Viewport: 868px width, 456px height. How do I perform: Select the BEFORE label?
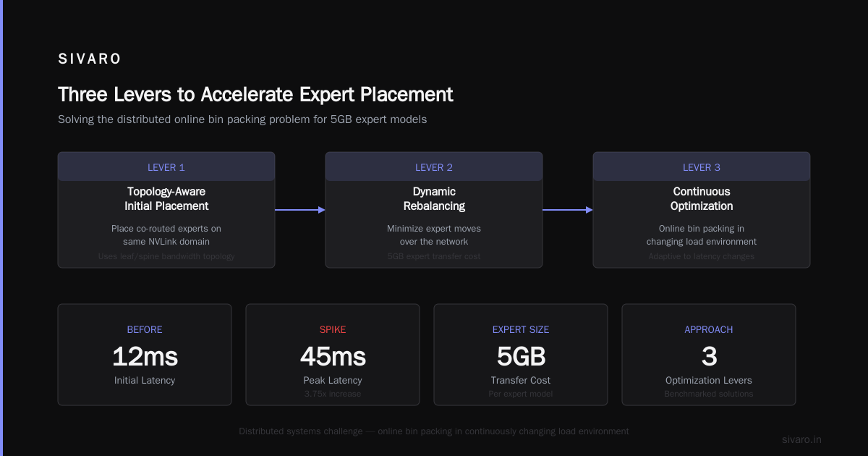pos(145,329)
